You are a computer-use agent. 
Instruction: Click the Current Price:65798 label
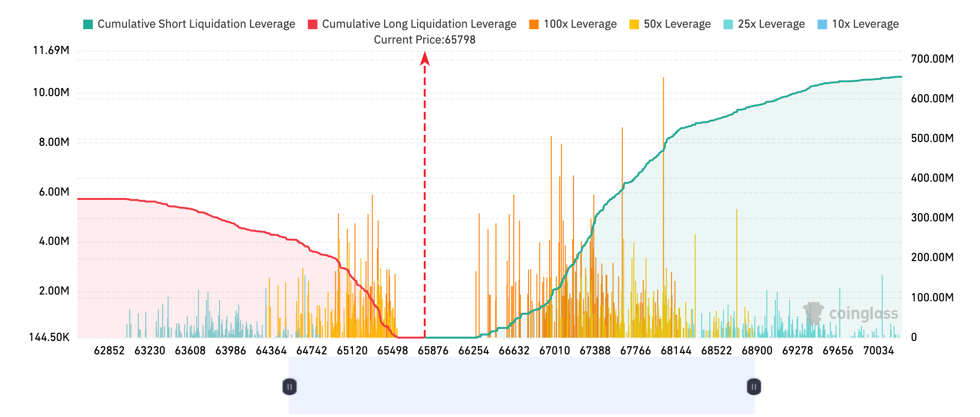pos(425,40)
